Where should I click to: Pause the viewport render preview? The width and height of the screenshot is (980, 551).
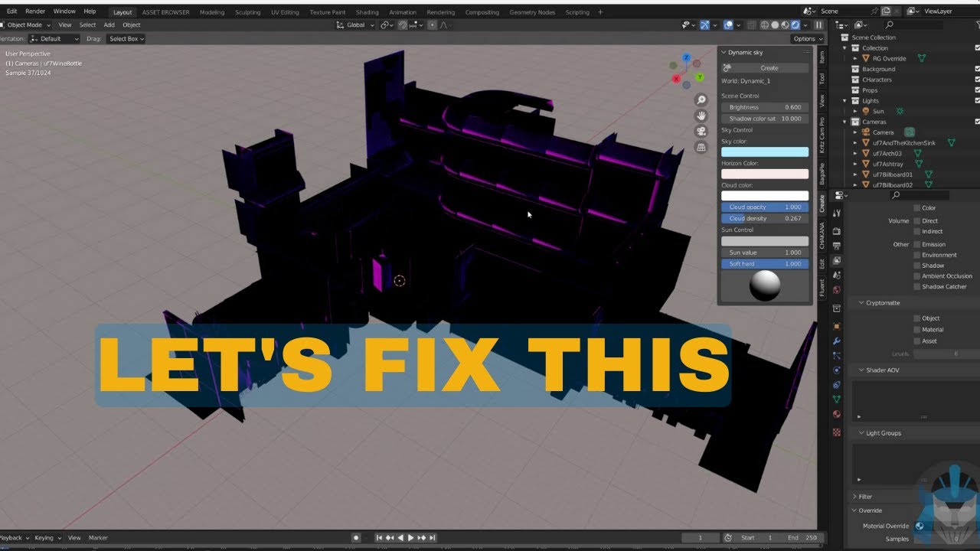[818, 24]
